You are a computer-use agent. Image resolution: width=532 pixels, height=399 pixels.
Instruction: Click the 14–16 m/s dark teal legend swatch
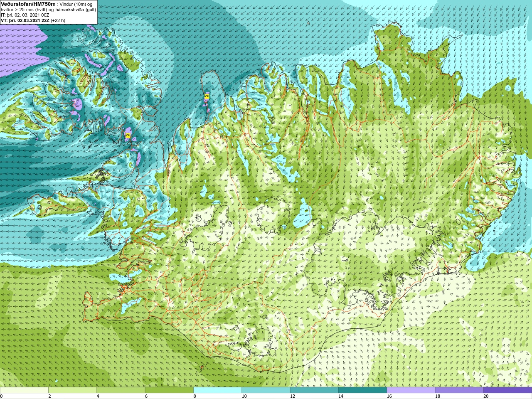click(362, 390)
